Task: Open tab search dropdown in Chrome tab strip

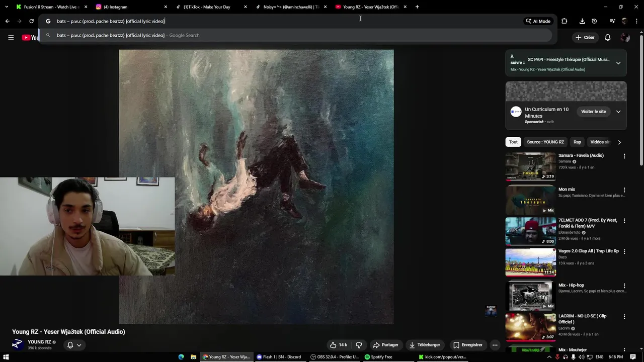Action: pyautogui.click(x=7, y=7)
